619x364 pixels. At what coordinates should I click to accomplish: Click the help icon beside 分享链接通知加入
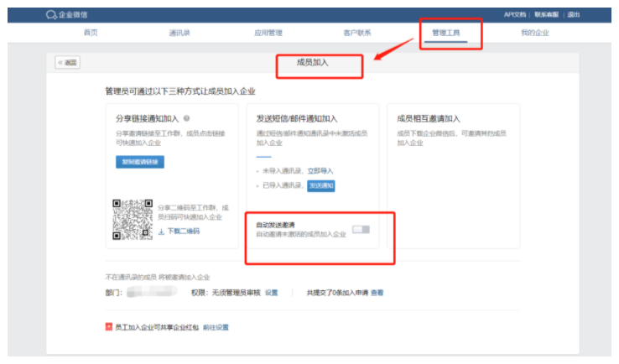point(187,118)
